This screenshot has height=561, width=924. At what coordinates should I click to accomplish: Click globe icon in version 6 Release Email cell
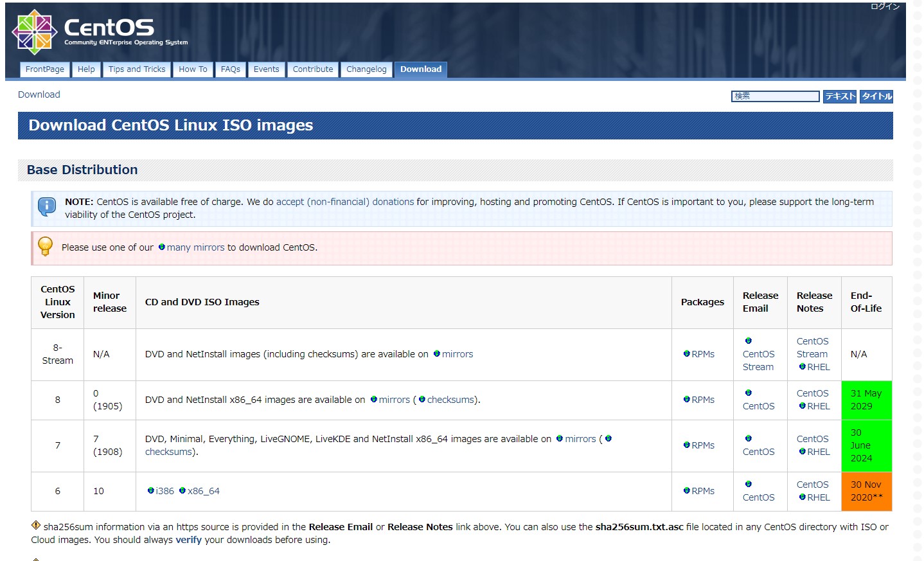[749, 484]
